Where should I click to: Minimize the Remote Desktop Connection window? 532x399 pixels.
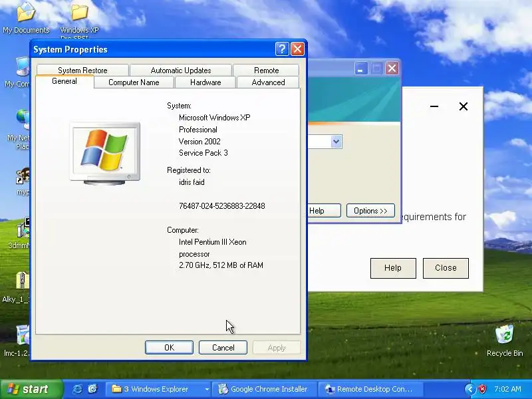coord(360,68)
